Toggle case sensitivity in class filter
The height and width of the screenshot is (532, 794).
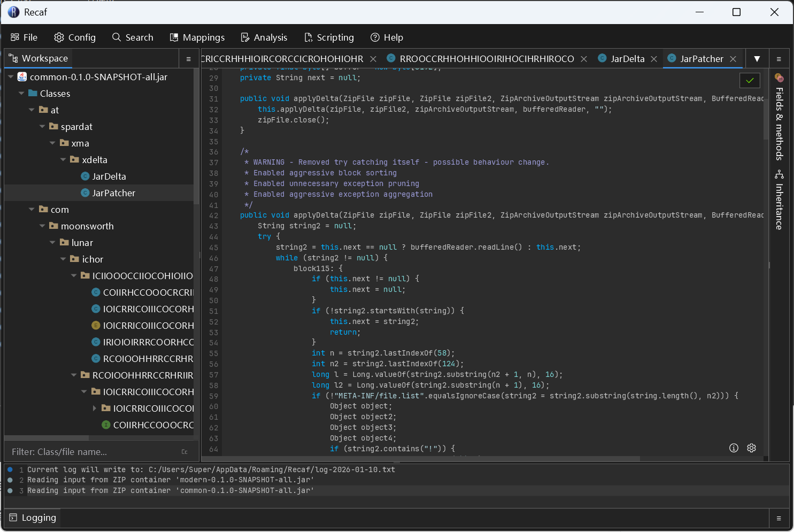(184, 452)
